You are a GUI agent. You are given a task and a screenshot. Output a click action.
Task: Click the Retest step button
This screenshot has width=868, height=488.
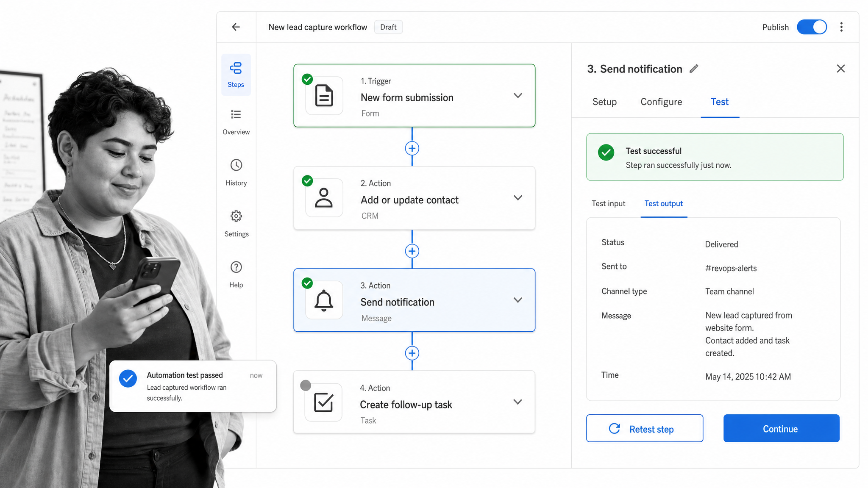coord(645,428)
